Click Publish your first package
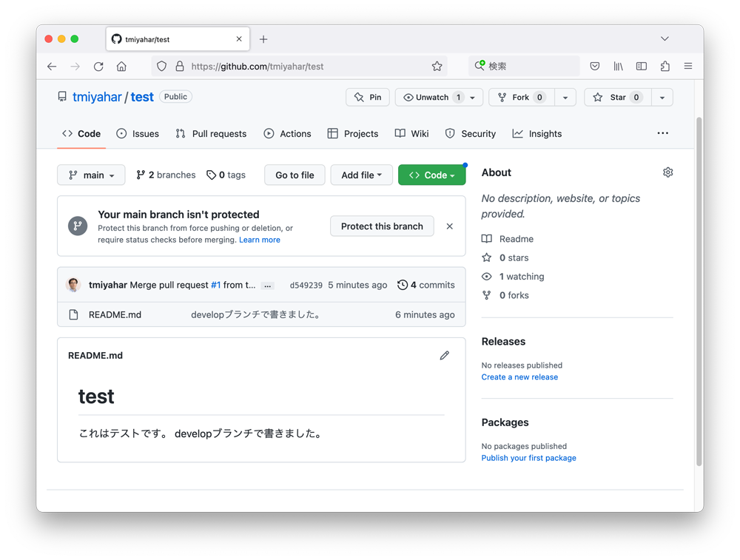Screen dimensions: 740x560 click(x=528, y=458)
